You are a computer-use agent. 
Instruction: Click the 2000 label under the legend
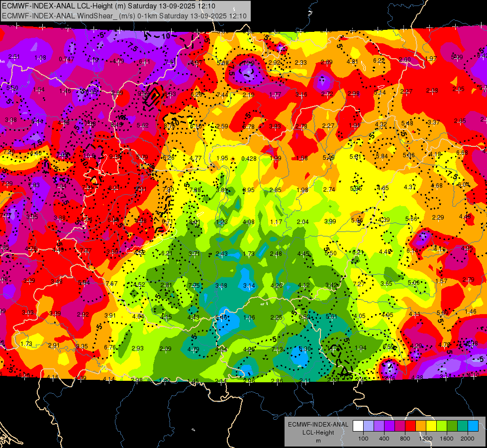coord(468,439)
